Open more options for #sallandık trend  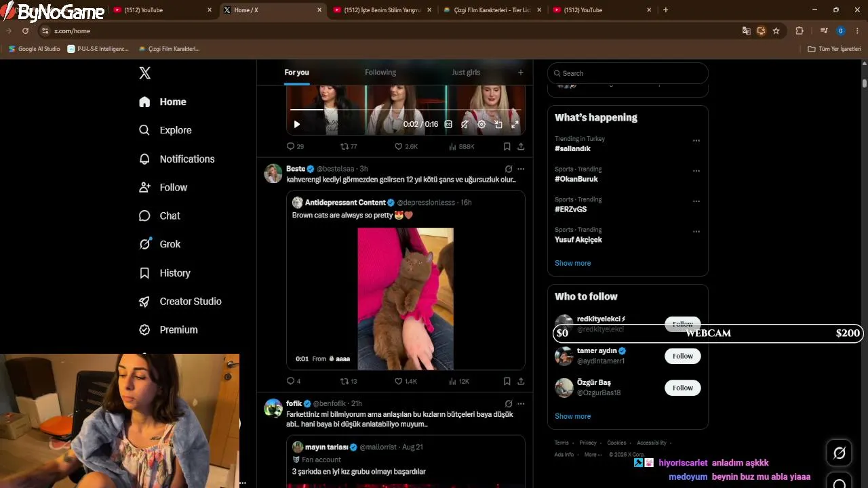tap(696, 141)
